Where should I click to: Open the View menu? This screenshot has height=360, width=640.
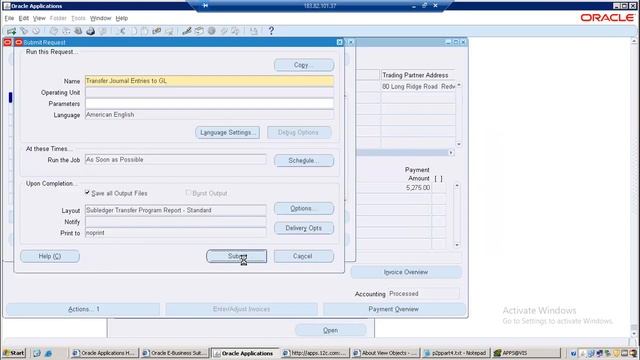[x=39, y=18]
